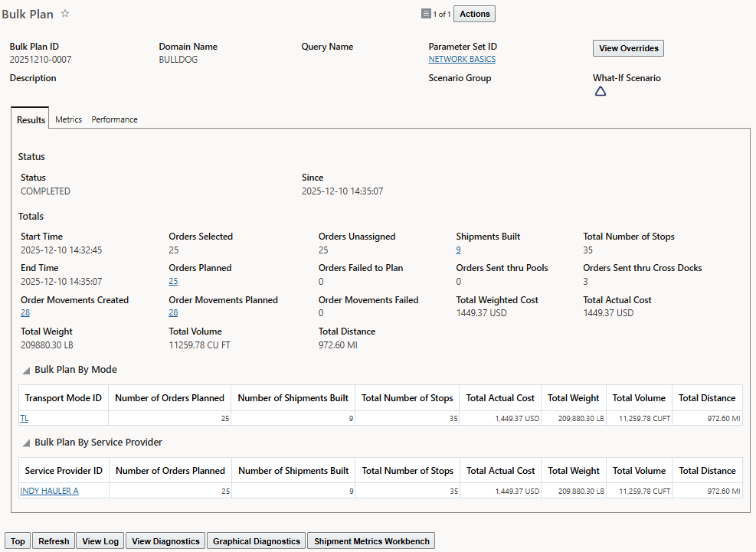Image resolution: width=756 pixels, height=552 pixels.
Task: Click the Shipments Built count link
Action: [x=457, y=250]
